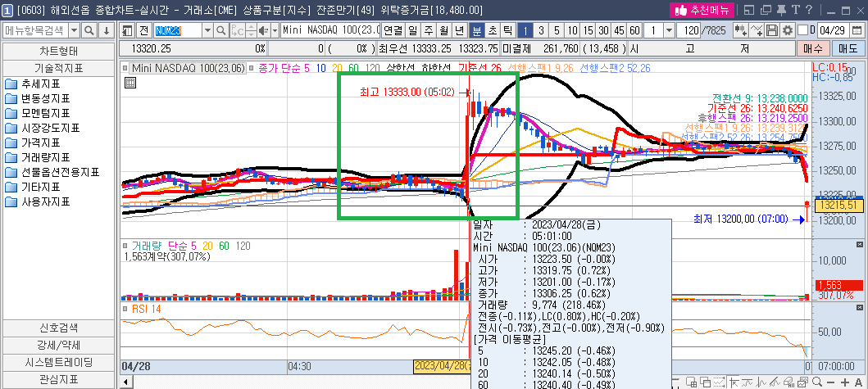The width and height of the screenshot is (868, 389).
Task: Select the 일 (daily) period toggle
Action: click(412, 29)
